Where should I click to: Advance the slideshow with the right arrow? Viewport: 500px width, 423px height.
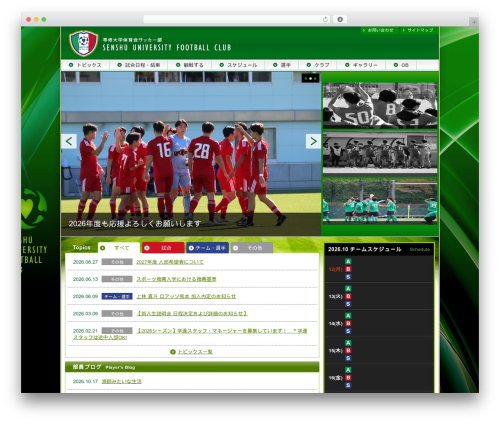tap(313, 141)
